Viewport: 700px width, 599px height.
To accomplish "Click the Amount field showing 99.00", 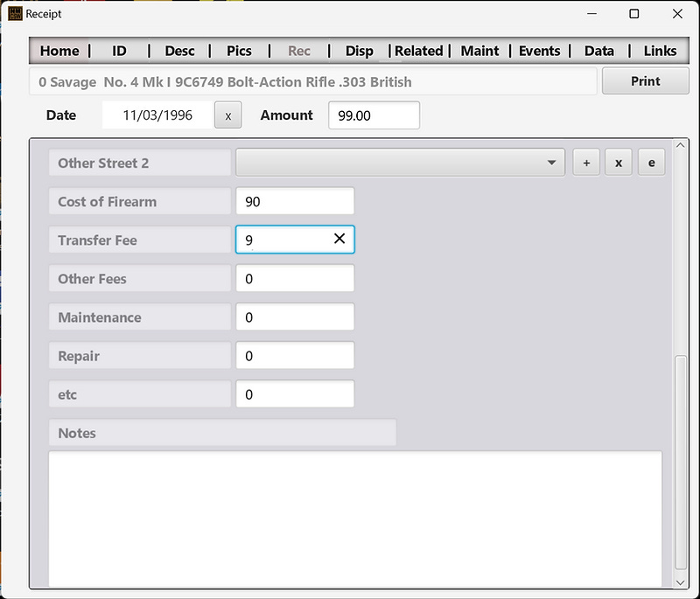I will click(x=374, y=115).
